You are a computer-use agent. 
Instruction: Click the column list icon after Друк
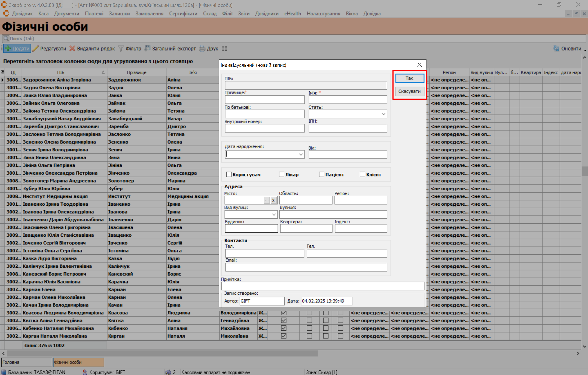(x=224, y=49)
